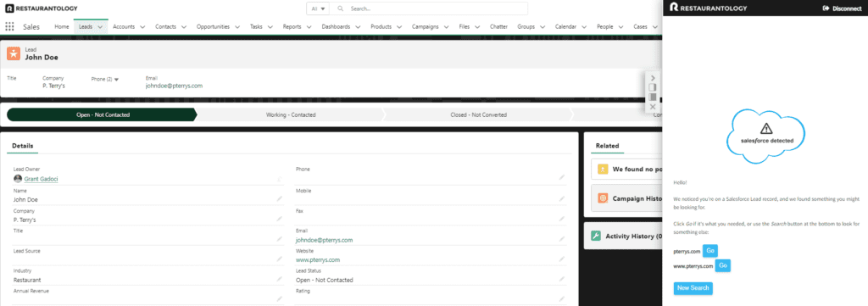
Task: Click the side panel collapse arrow
Action: point(653,78)
